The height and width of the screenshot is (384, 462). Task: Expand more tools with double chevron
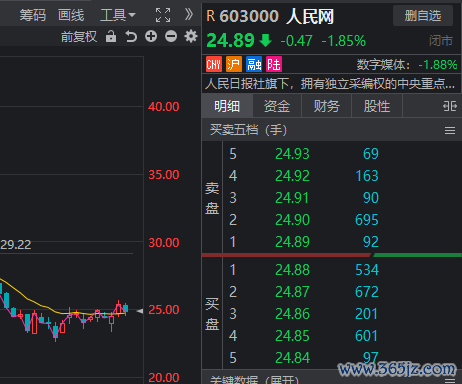pos(189,14)
